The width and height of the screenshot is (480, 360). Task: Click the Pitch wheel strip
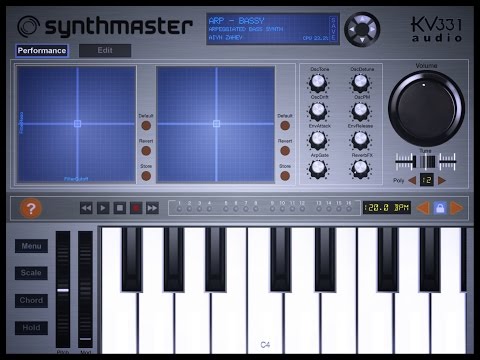[x=63, y=289]
